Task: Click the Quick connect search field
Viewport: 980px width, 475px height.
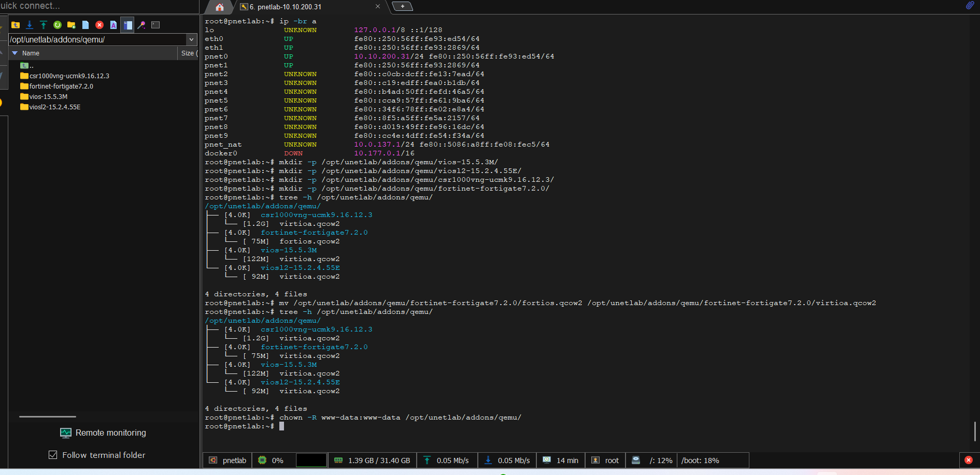Action: click(100, 6)
